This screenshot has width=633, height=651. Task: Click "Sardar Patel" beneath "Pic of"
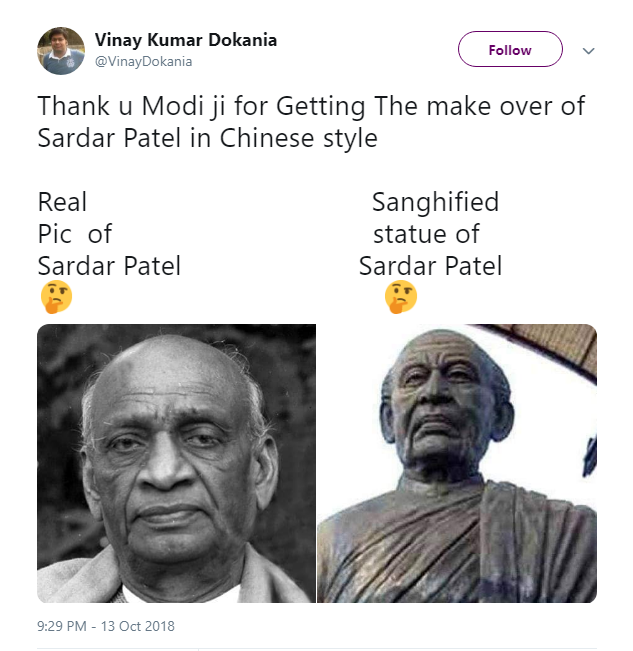(109, 266)
